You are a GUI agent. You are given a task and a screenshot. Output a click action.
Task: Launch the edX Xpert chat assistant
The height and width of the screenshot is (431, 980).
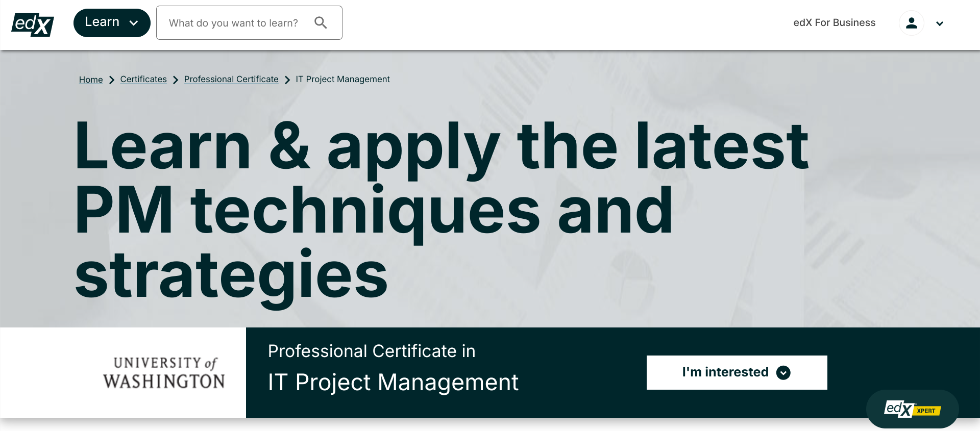(912, 409)
